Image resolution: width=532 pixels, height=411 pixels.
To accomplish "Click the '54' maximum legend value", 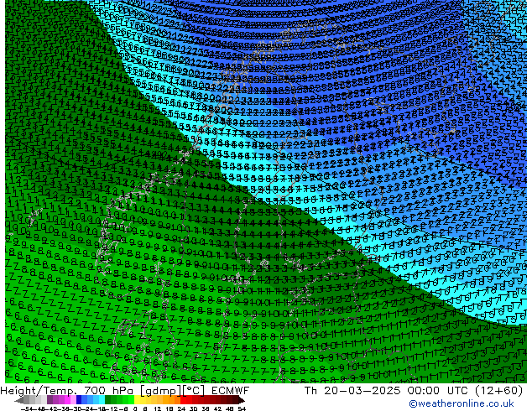I will pos(242,408).
